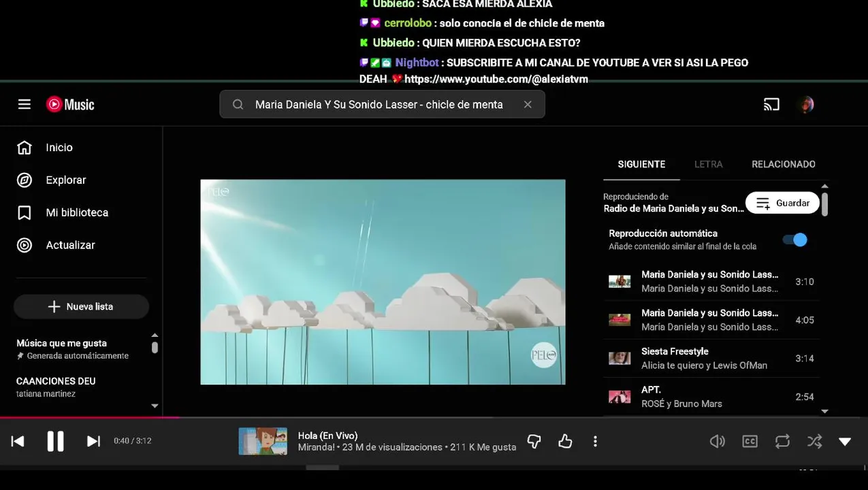This screenshot has height=490, width=868.
Task: Dislike the current song
Action: pos(534,442)
